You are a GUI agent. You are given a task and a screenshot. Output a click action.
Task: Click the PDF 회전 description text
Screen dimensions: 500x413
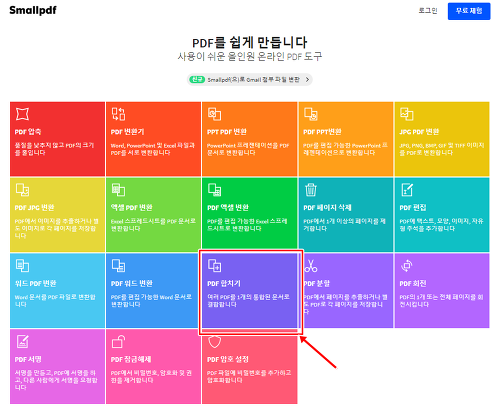441,301
